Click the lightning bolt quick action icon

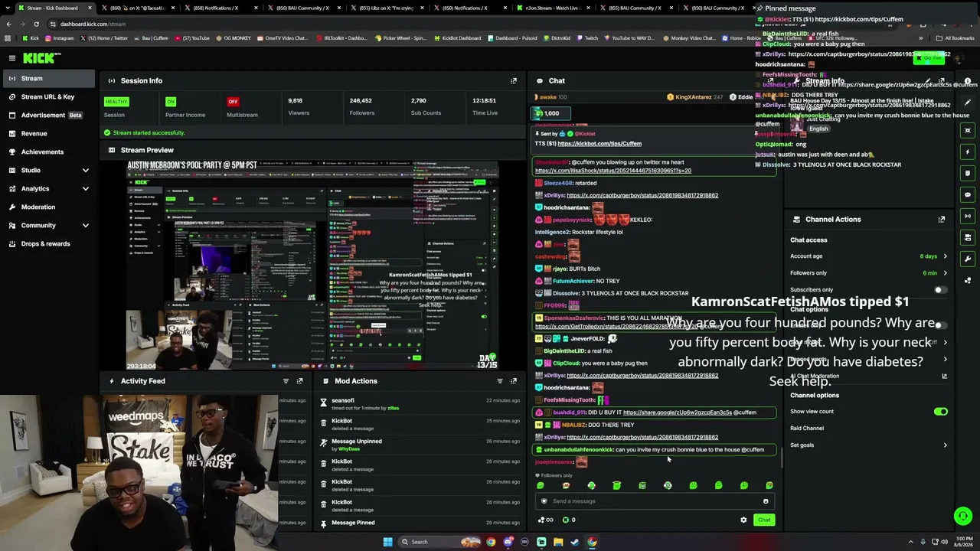click(968, 152)
